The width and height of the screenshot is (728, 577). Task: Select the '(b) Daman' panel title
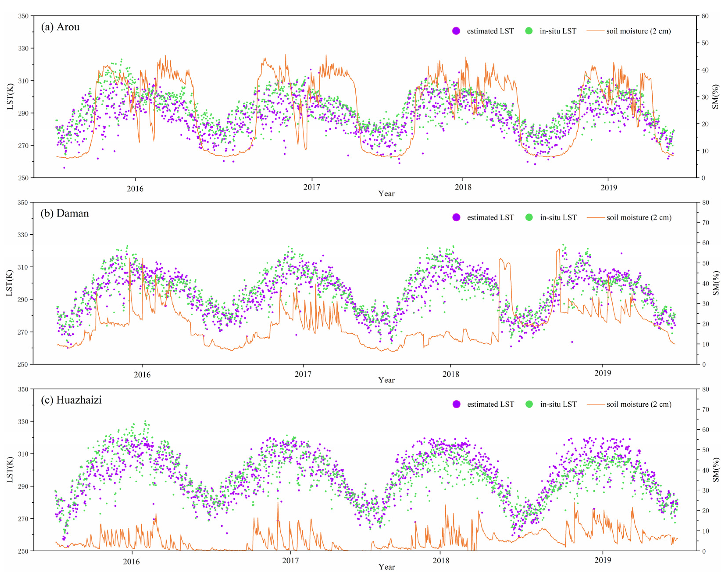pos(64,213)
